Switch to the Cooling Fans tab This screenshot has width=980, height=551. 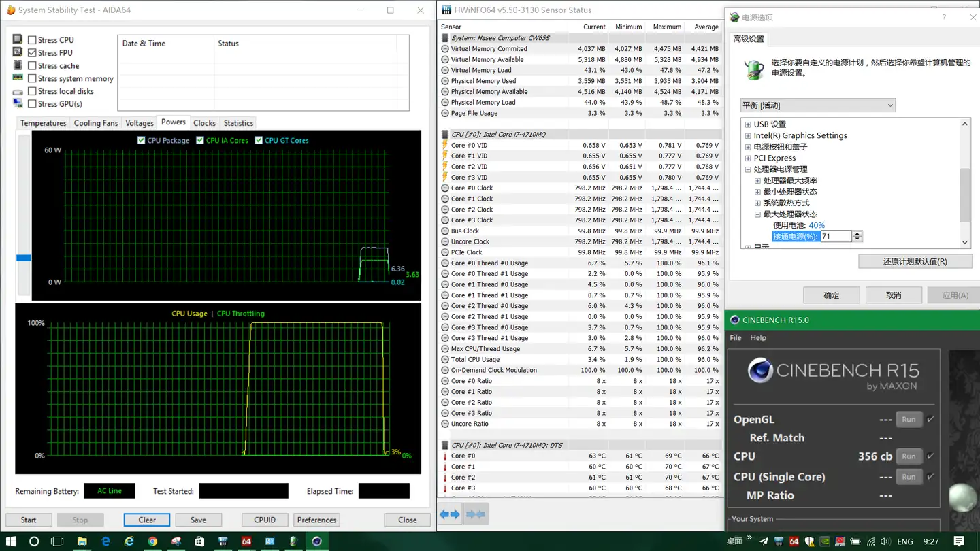pos(96,123)
